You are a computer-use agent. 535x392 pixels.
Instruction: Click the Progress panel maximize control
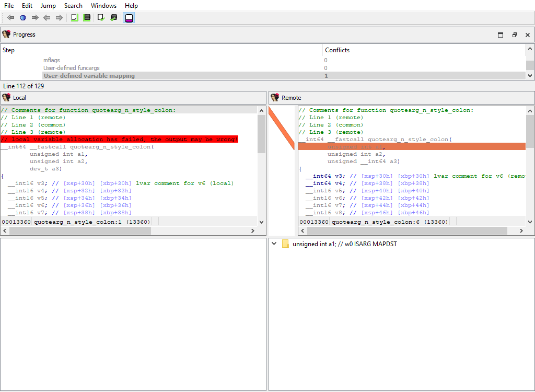point(500,34)
